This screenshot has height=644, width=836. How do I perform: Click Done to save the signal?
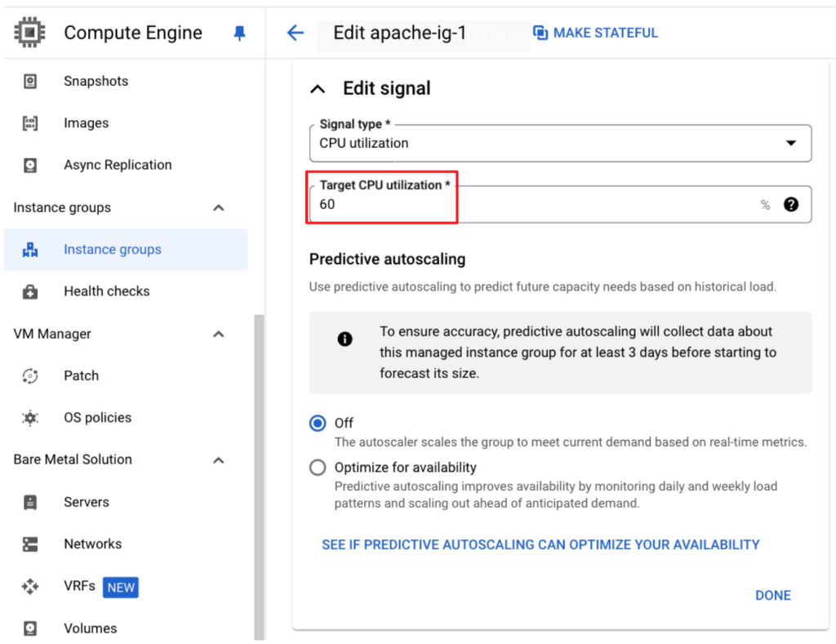click(x=773, y=596)
